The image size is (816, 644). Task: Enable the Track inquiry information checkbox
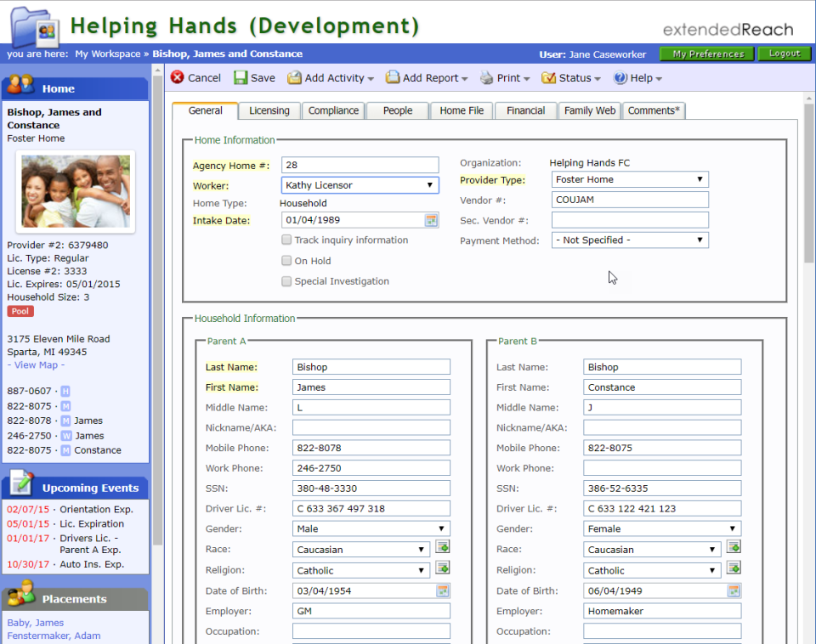[287, 239]
